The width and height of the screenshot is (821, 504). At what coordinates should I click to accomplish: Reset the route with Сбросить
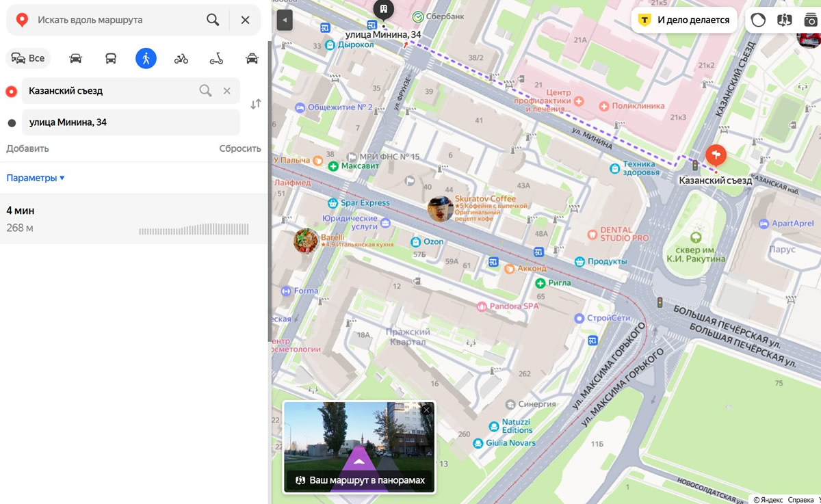[240, 148]
